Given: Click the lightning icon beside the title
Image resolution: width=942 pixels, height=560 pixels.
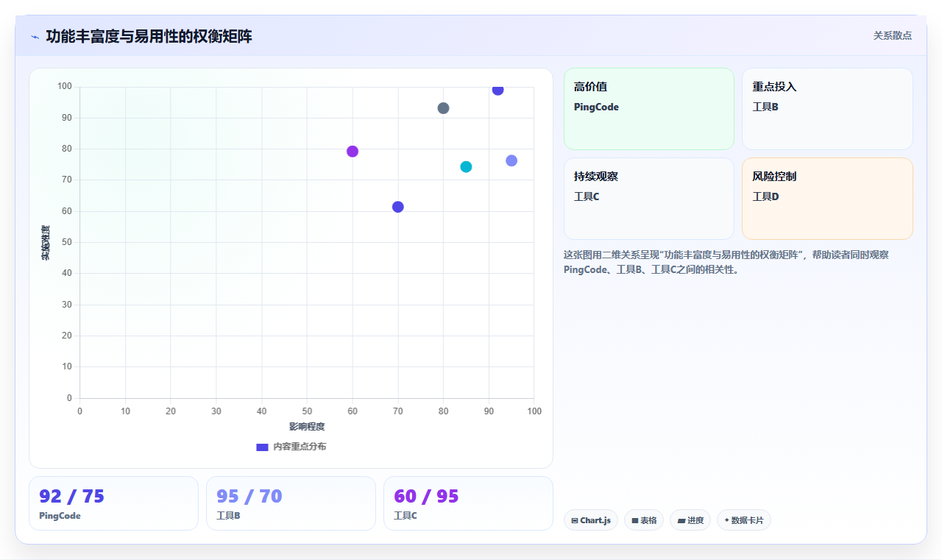Looking at the screenshot, I should tap(35, 37).
